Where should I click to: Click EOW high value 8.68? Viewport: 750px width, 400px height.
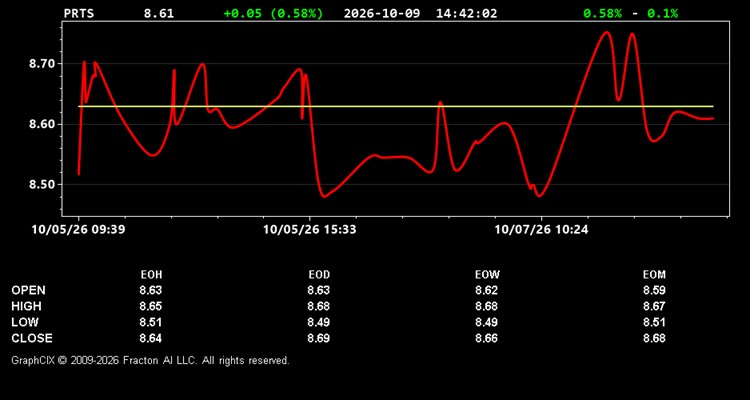(486, 306)
